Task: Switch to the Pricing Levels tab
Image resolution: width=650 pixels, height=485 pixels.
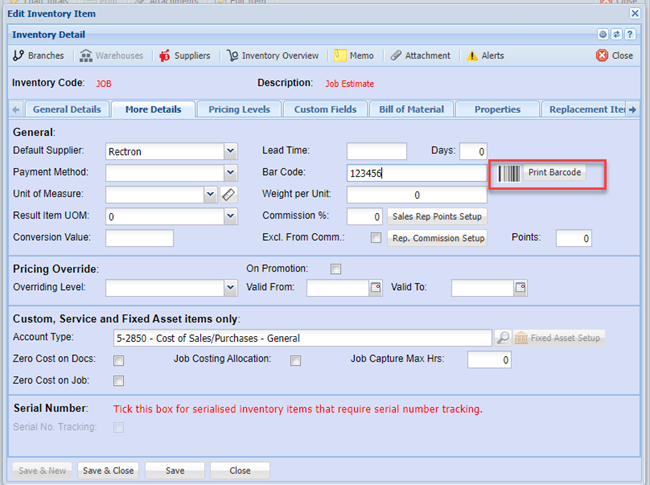Action: pos(239,109)
